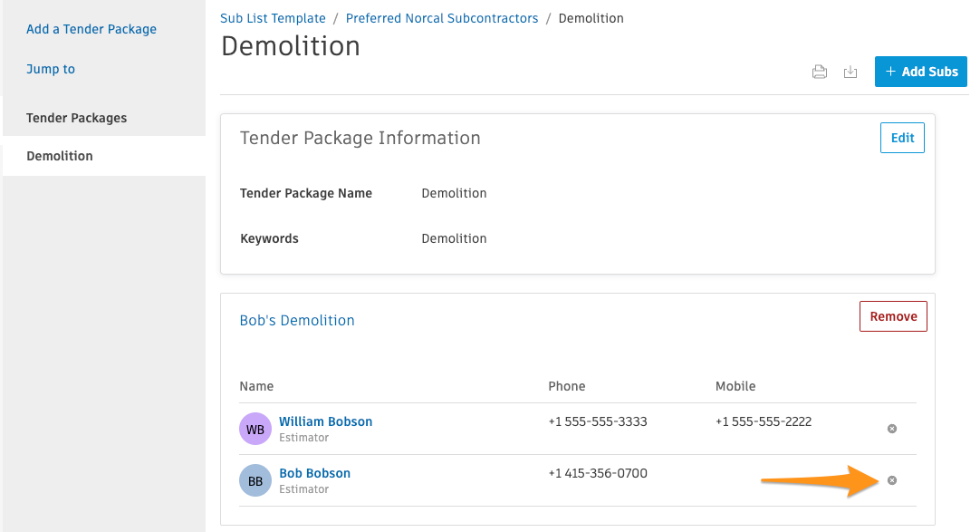Open Bob's Demolition company page

tap(297, 320)
